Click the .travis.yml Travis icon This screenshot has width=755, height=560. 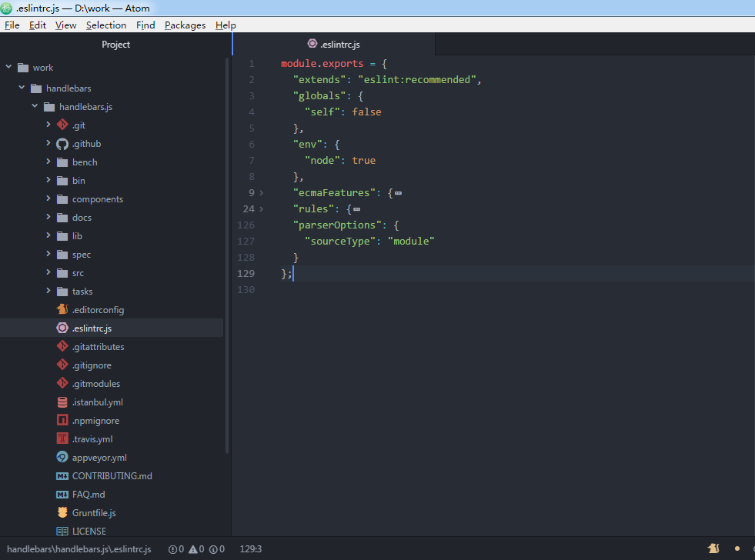click(x=62, y=438)
